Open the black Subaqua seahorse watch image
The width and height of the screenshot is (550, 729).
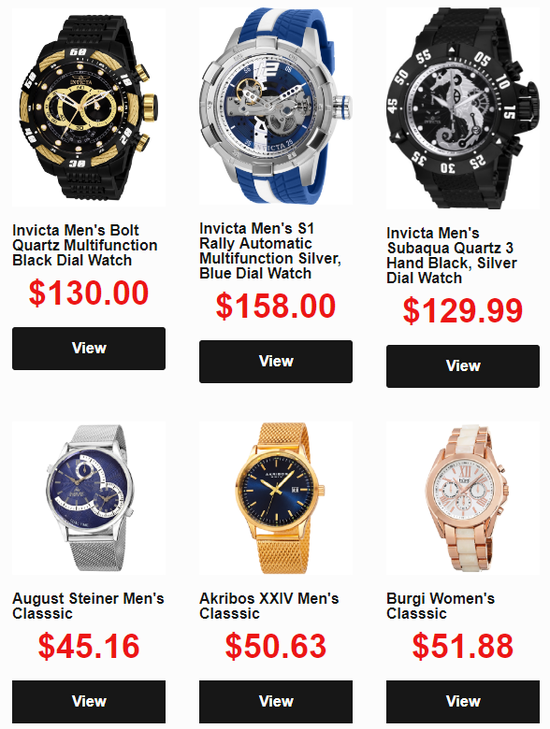[x=463, y=108]
